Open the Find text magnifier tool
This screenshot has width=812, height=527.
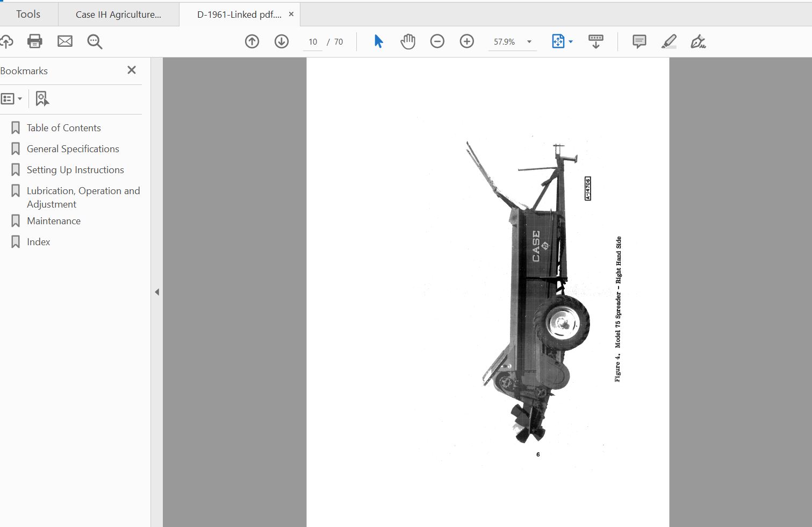click(x=95, y=41)
